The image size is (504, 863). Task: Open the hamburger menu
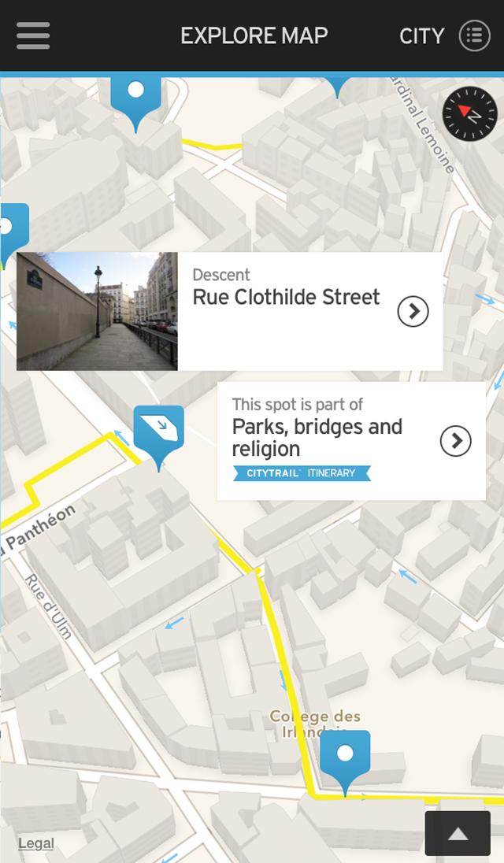click(33, 35)
